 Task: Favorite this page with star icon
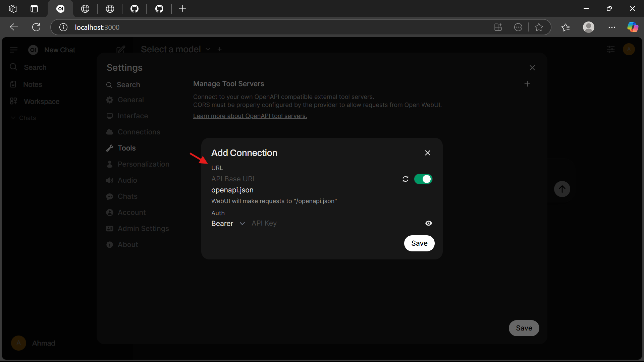click(x=539, y=27)
